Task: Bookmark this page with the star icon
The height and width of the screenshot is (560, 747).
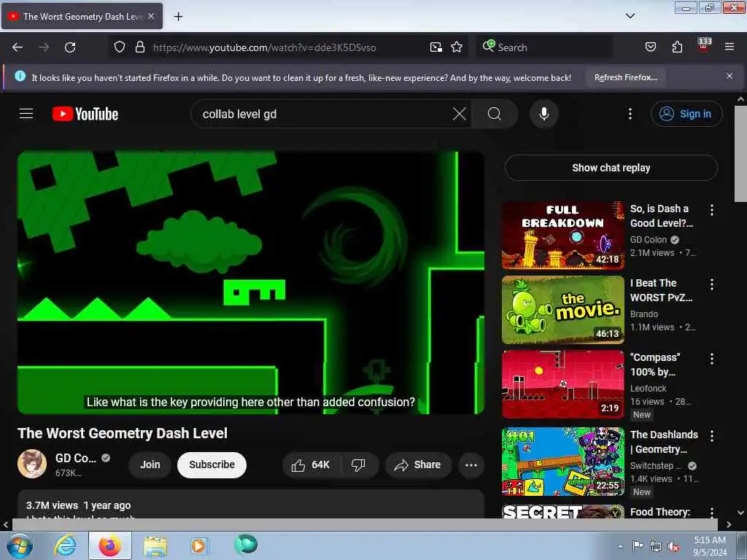Action: 457,47
